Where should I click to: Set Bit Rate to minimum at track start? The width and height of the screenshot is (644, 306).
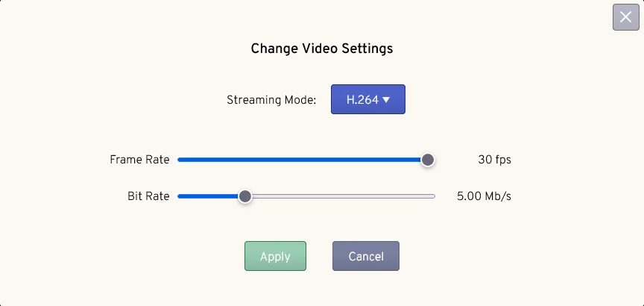click(x=179, y=196)
